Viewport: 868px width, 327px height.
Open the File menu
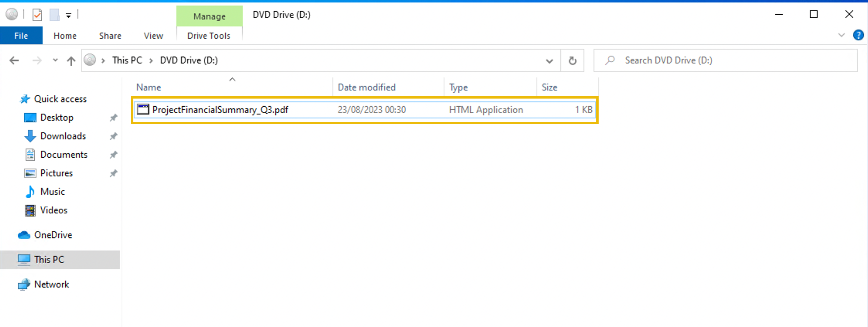[x=21, y=36]
